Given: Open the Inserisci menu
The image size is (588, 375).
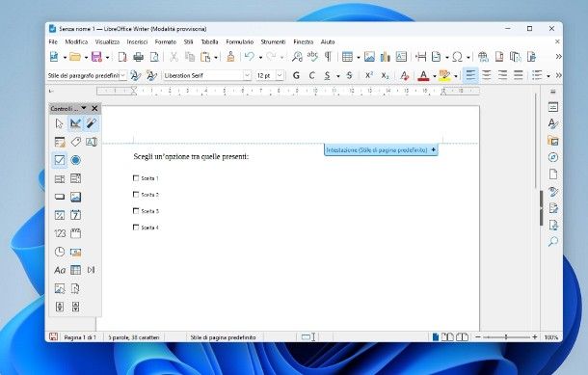Looking at the screenshot, I should [137, 42].
